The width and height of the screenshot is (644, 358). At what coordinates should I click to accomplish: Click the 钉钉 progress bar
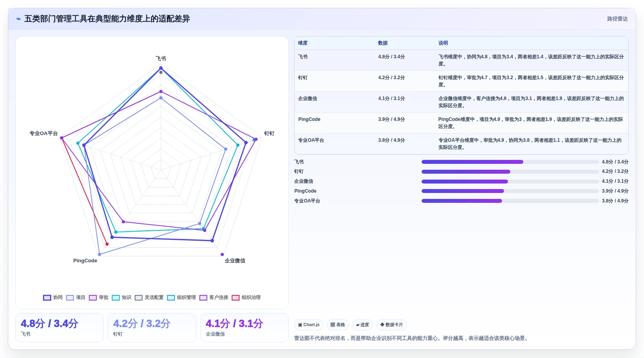[x=510, y=172]
